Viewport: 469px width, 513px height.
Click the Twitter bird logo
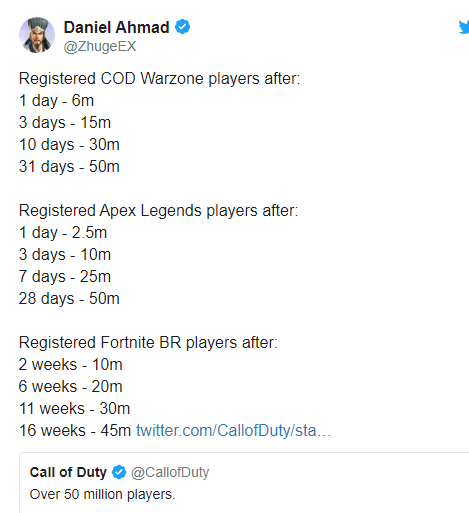click(x=464, y=27)
